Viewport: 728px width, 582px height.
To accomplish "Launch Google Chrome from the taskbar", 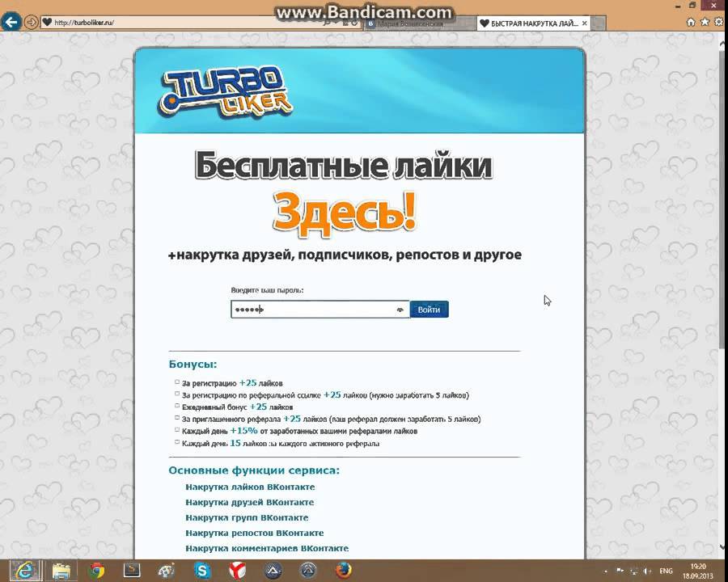I will coord(96,571).
